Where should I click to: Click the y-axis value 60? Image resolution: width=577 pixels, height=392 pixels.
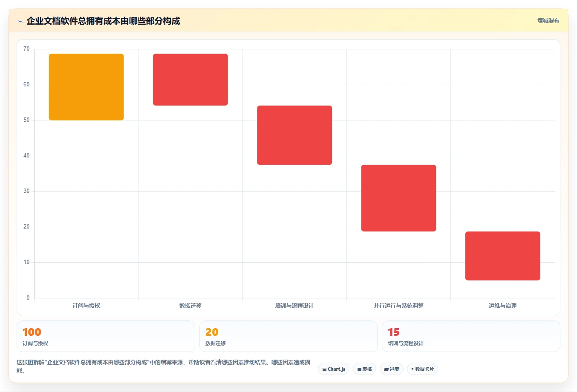(x=26, y=85)
